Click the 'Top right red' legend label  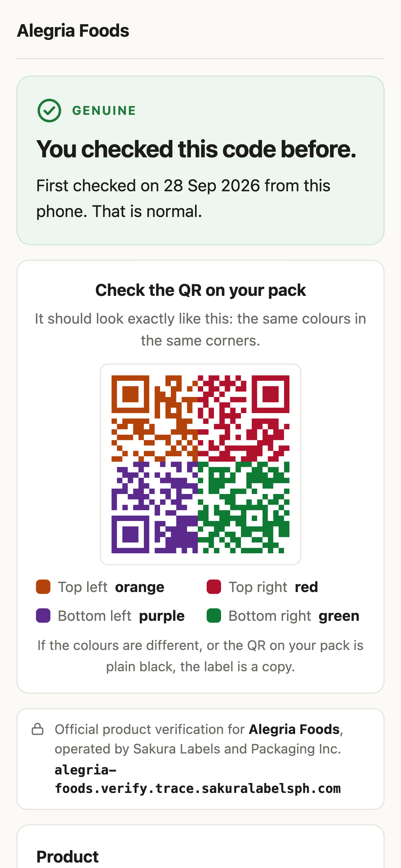click(x=273, y=587)
